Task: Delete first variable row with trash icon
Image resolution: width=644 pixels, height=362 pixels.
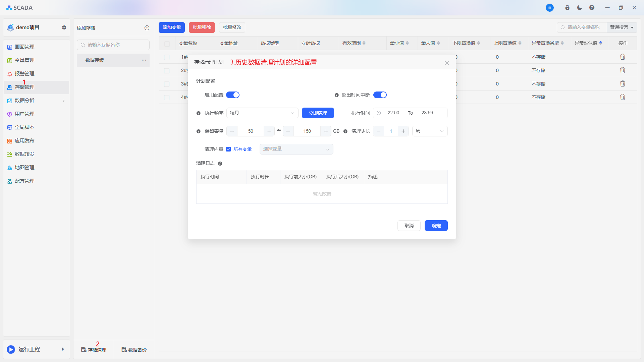Action: click(623, 57)
